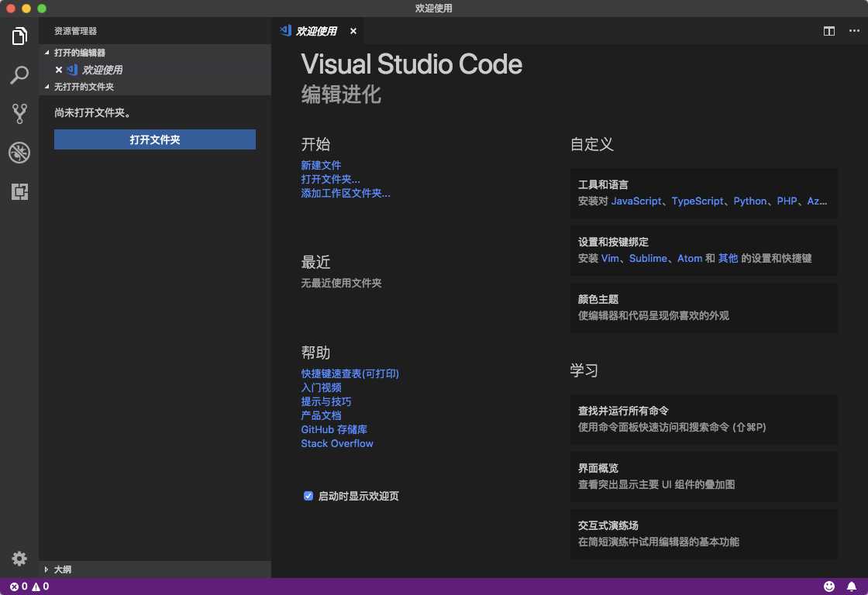The image size is (868, 595).
Task: Open the 交互式演练场 card
Action: [704, 534]
